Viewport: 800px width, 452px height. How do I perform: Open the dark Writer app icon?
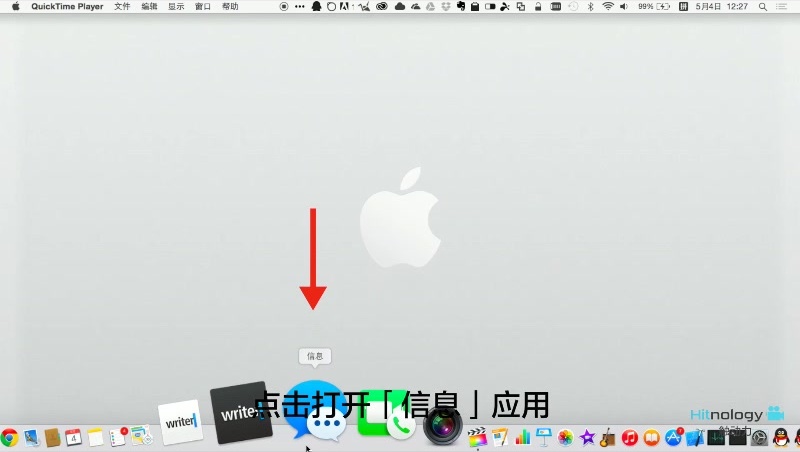click(240, 411)
